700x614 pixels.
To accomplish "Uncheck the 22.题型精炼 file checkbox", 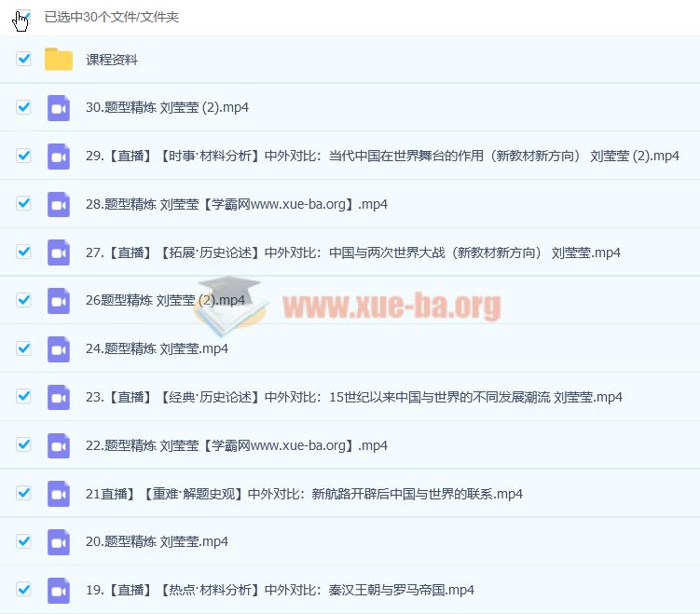I will 23,444.
